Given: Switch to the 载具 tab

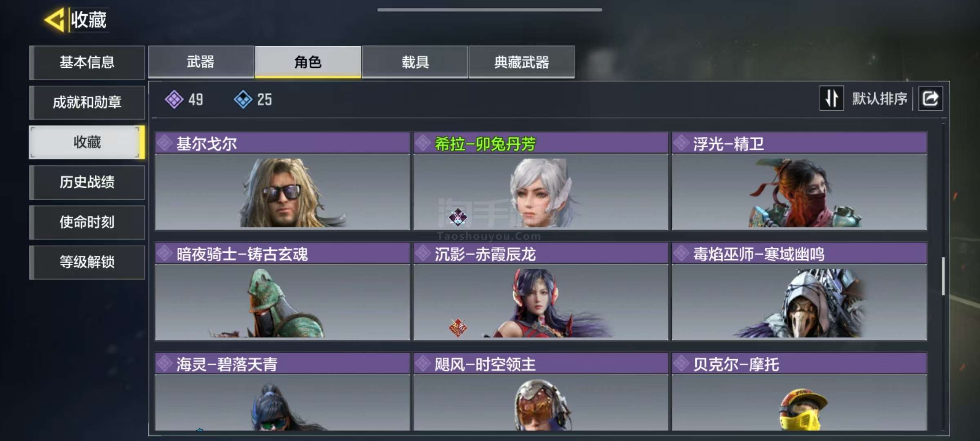Looking at the screenshot, I should [415, 62].
